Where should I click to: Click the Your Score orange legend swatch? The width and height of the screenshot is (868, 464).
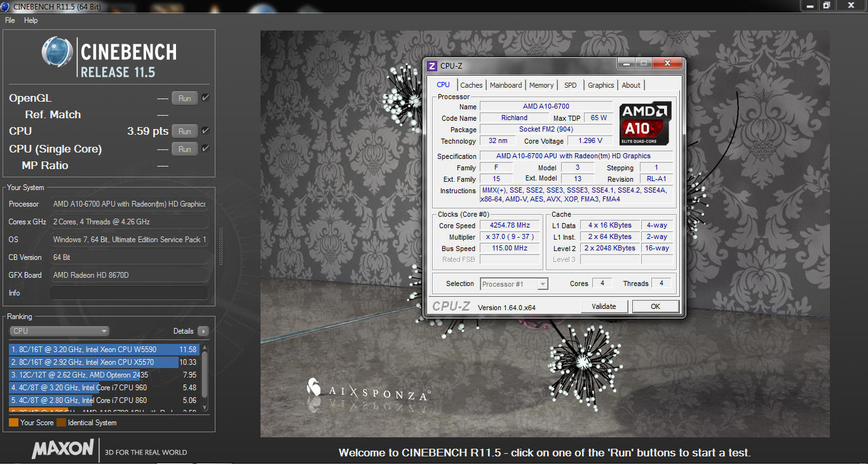pos(13,423)
